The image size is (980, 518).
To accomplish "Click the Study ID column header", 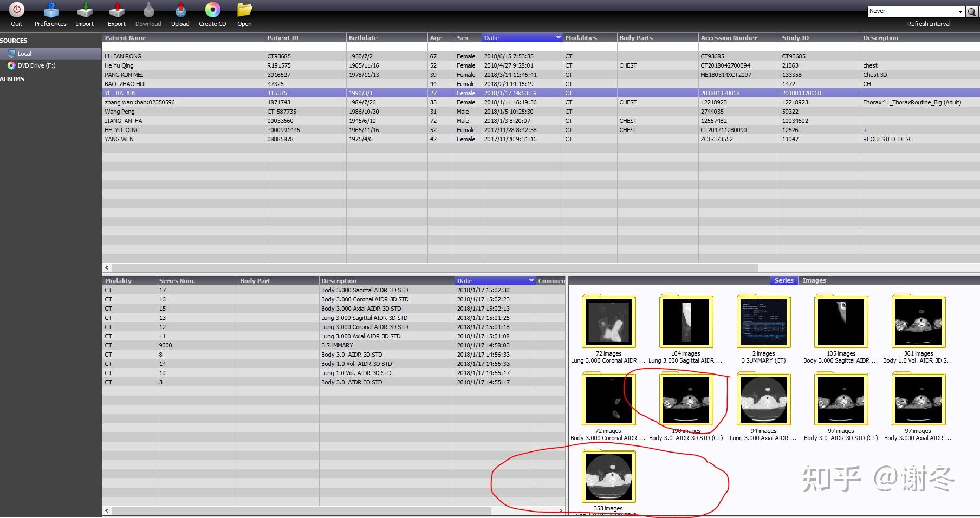I will pos(820,38).
